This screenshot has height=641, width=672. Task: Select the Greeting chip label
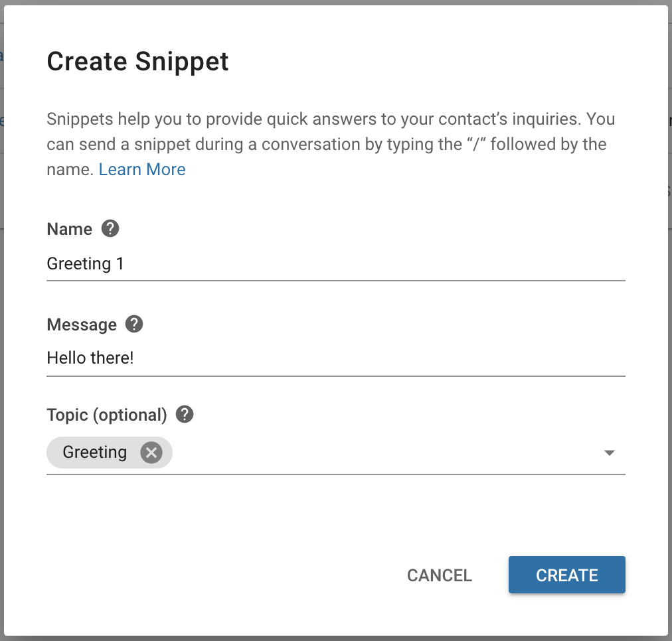click(x=95, y=452)
